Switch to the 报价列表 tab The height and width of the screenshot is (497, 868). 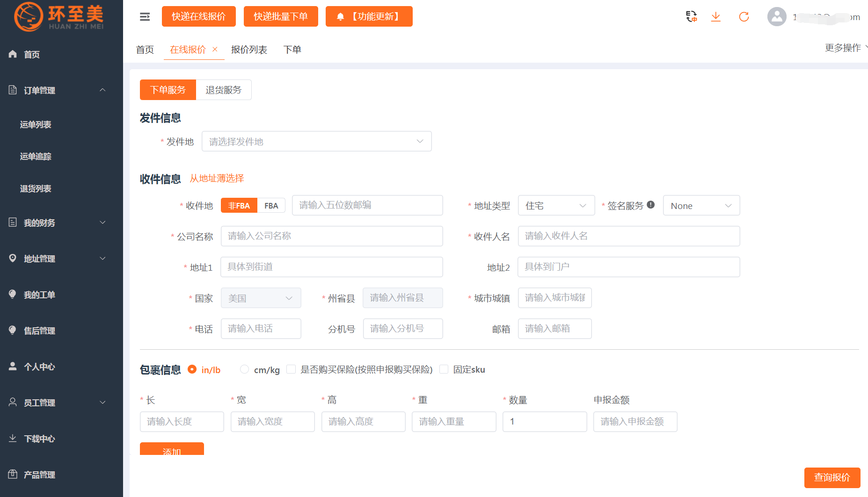pyautogui.click(x=249, y=50)
